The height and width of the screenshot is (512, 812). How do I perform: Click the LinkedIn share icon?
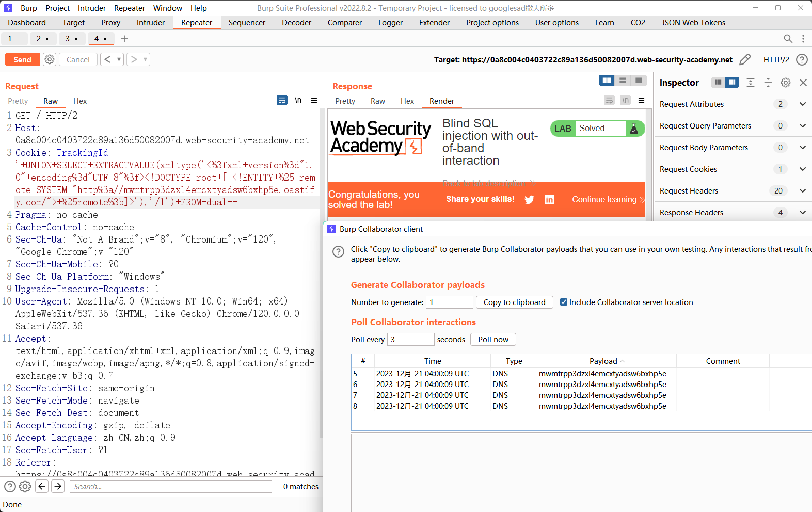549,200
